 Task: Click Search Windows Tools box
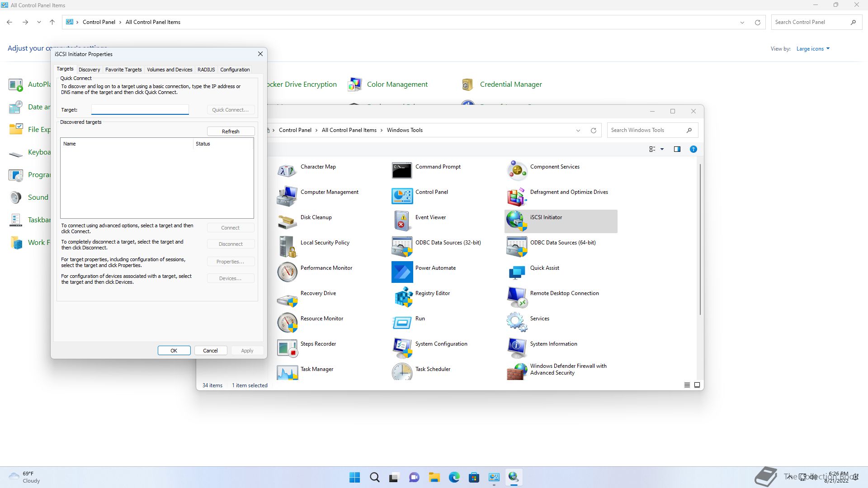(x=652, y=130)
